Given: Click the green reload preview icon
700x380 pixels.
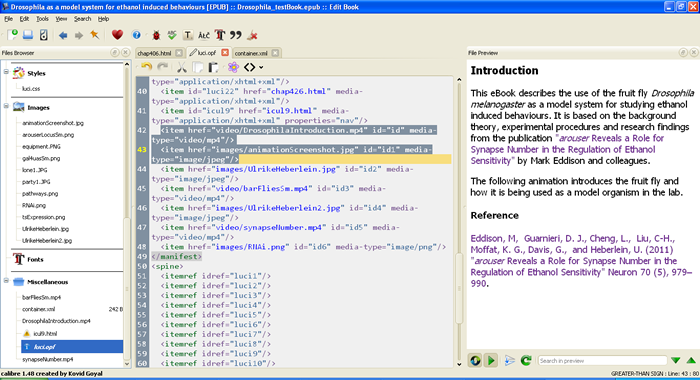Looking at the screenshot, I should click(x=526, y=360).
